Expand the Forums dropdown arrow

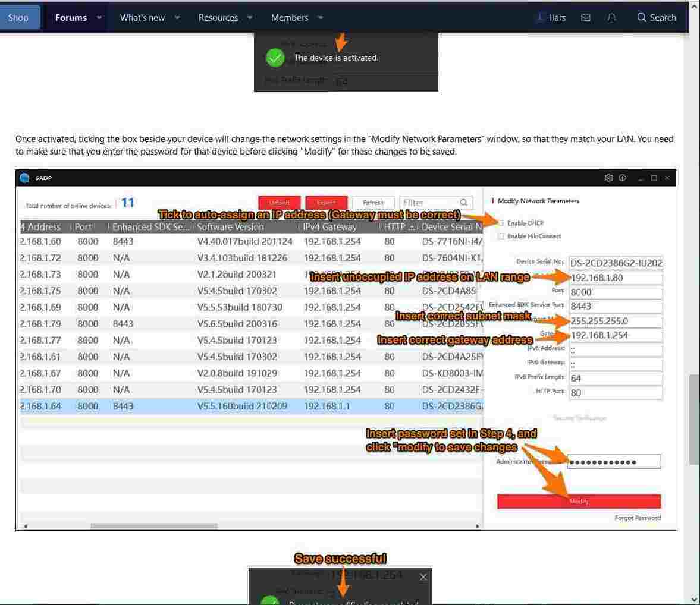[x=99, y=18]
